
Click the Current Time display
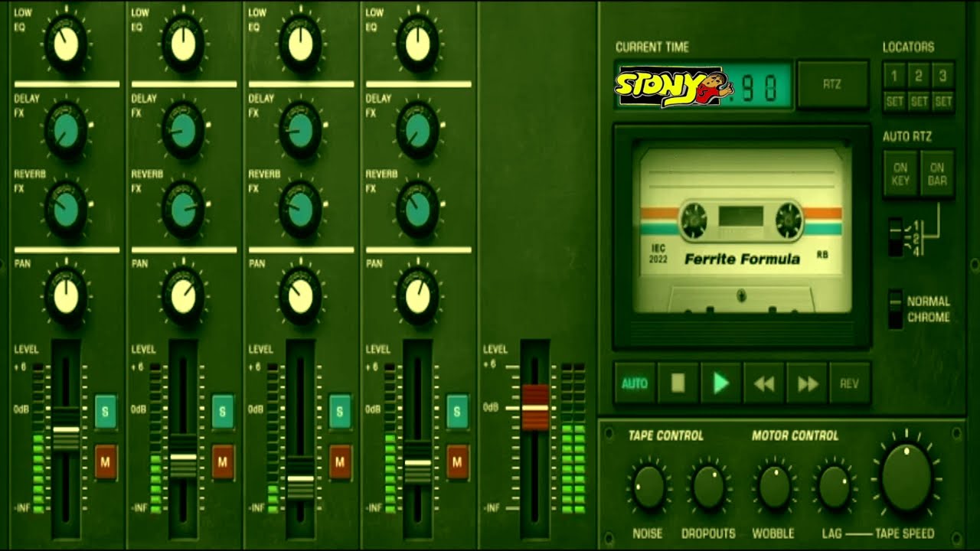click(x=704, y=86)
